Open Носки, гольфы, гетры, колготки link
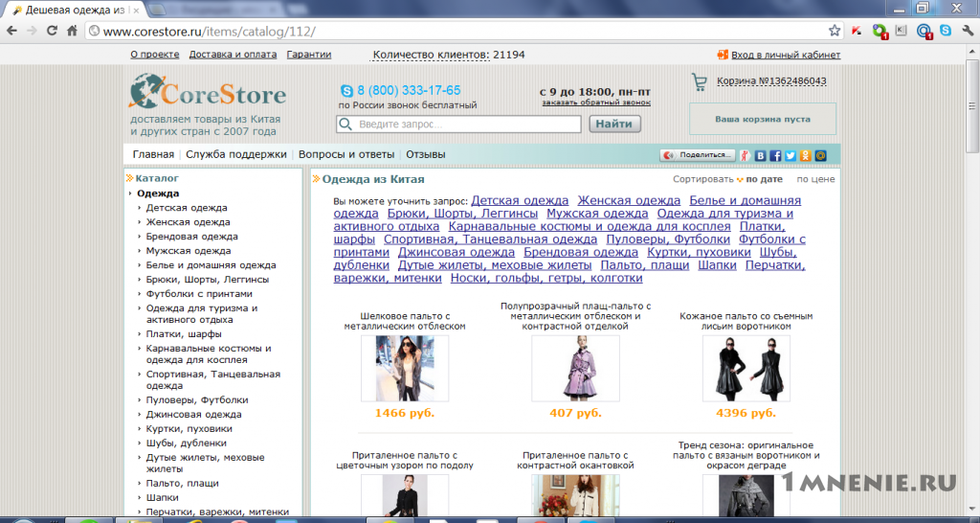The image size is (980, 523). pos(546,279)
